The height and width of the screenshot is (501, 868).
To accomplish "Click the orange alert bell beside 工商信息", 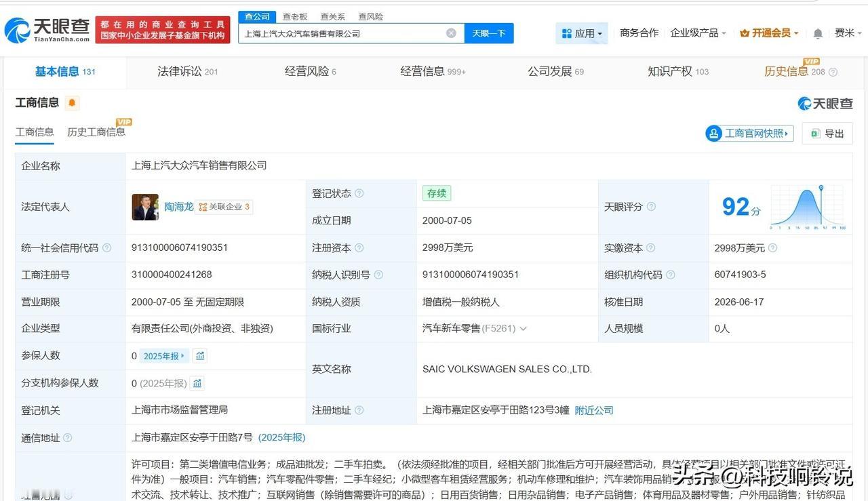I will [x=73, y=103].
